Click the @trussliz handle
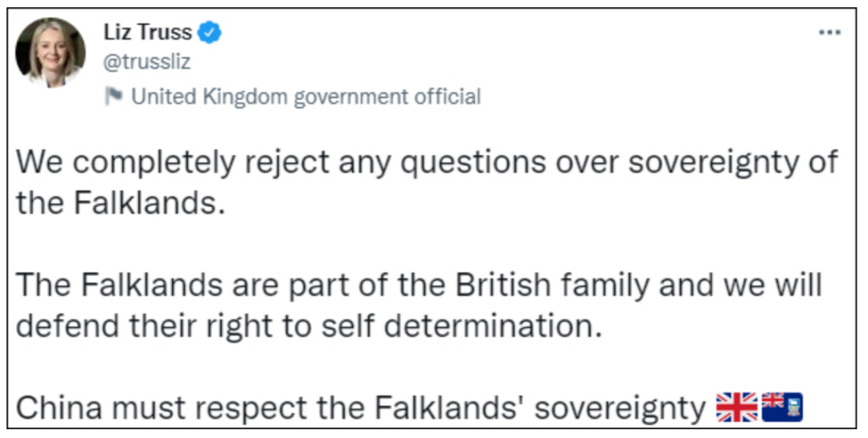This screenshot has width=868, height=438. [147, 62]
